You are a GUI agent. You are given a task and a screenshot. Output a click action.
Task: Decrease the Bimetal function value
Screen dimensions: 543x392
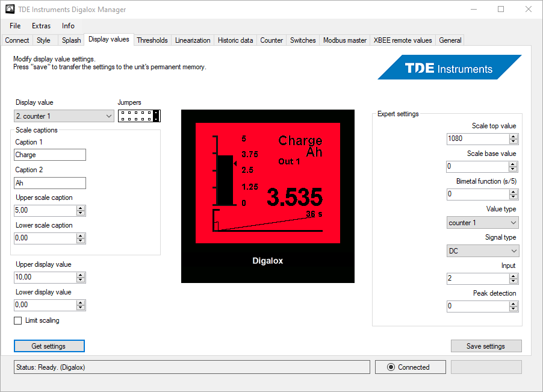(x=514, y=197)
